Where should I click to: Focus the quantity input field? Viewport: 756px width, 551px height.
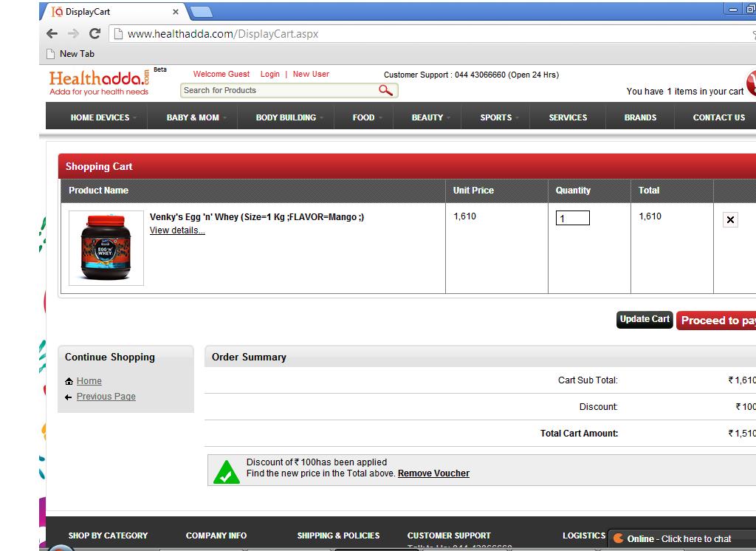[572, 219]
